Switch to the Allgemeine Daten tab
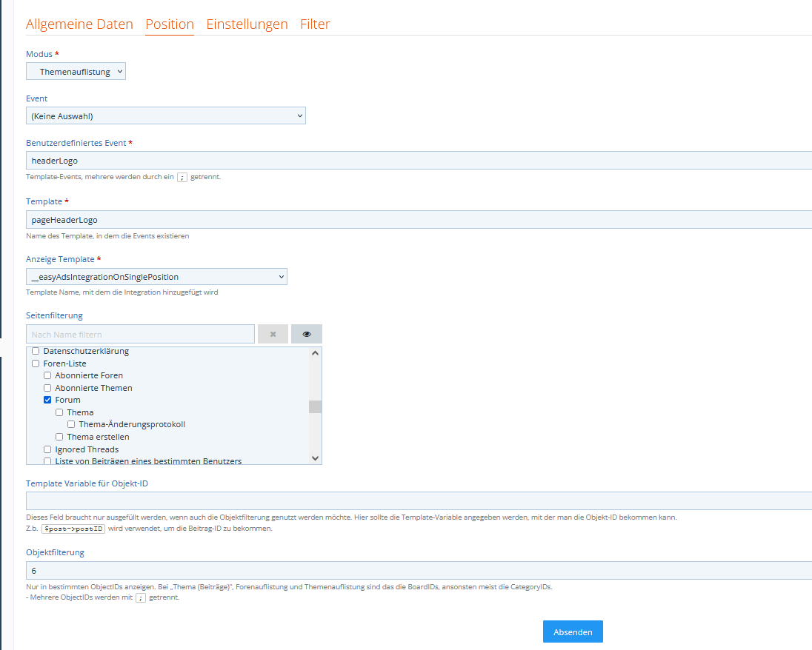Viewport: 812px width, 650px height. point(79,24)
